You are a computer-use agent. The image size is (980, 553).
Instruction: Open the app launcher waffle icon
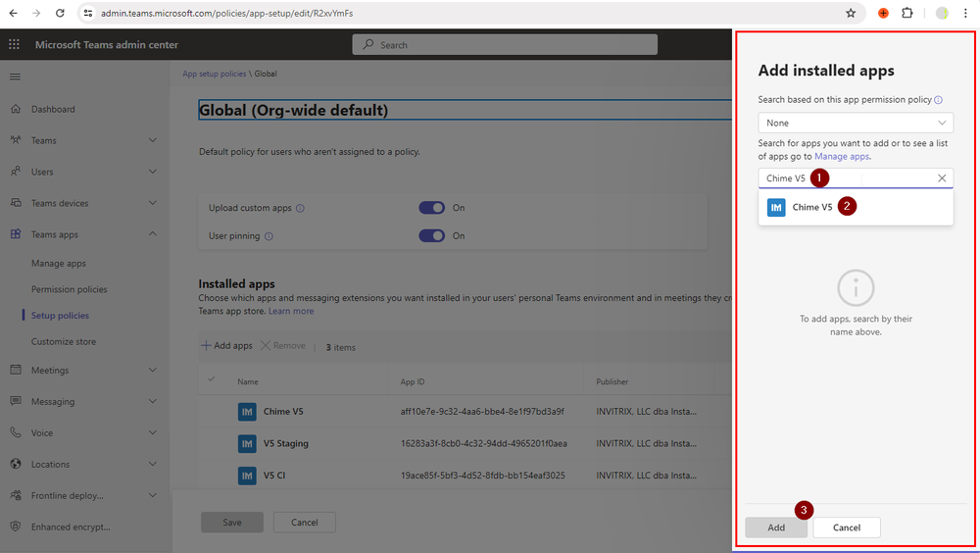coord(14,44)
